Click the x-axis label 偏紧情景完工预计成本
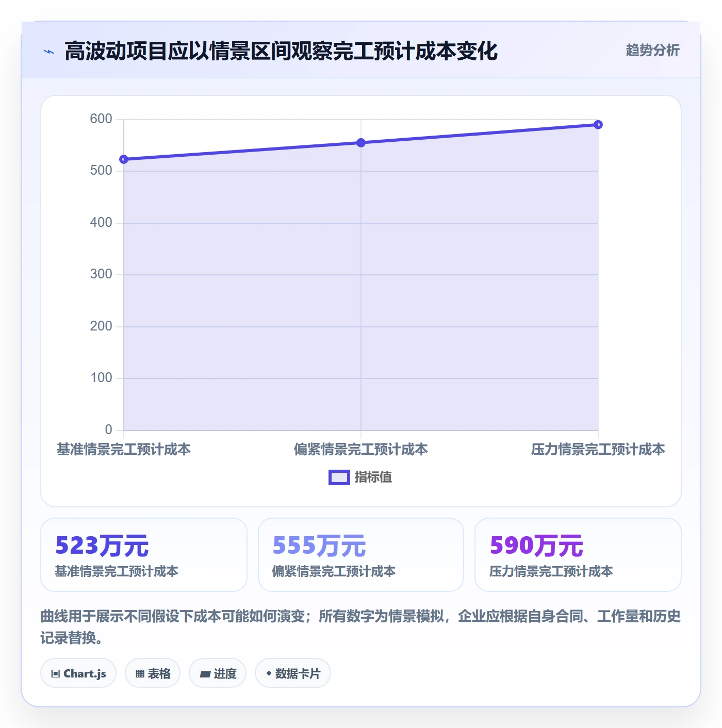The height and width of the screenshot is (728, 722). (361, 450)
